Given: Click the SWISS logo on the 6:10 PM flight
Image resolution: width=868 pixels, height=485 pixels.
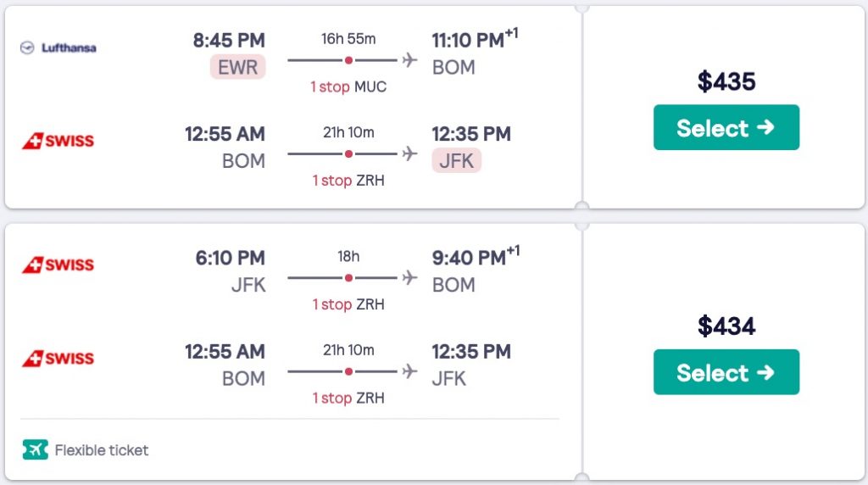Looking at the screenshot, I should click(x=58, y=265).
